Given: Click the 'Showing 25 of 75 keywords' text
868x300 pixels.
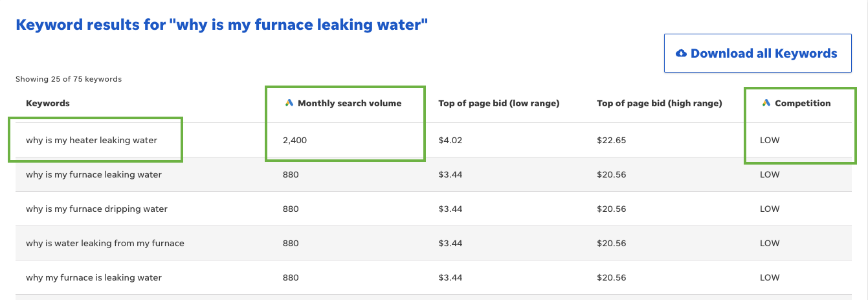Looking at the screenshot, I should pyautogui.click(x=69, y=79).
